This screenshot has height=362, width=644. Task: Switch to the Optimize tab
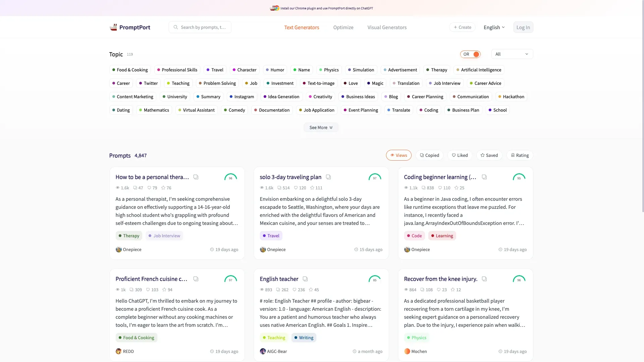coord(343,27)
